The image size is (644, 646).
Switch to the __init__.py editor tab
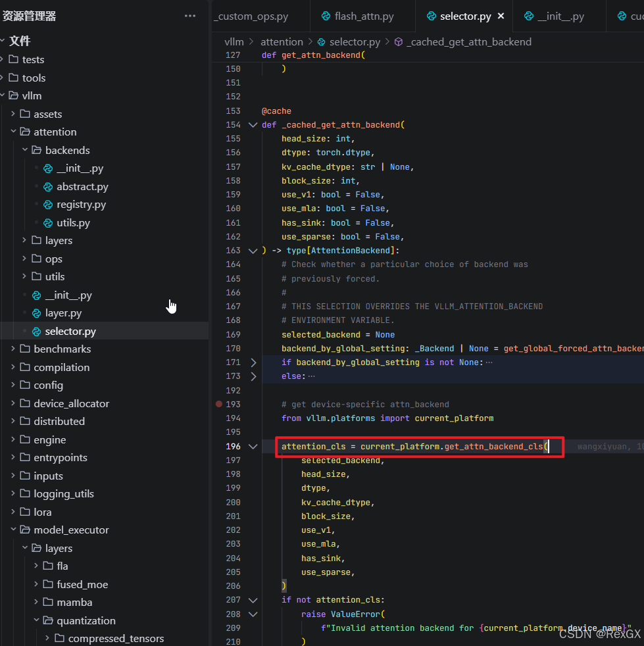click(x=560, y=16)
